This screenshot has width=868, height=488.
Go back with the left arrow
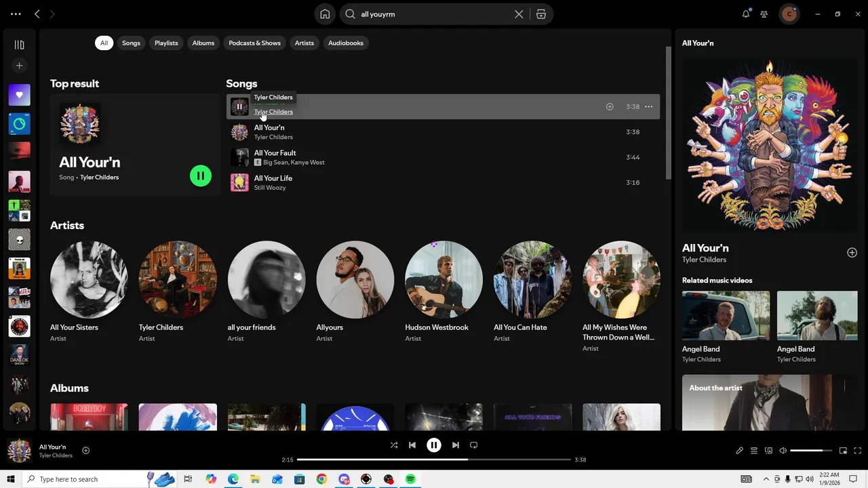[x=37, y=14]
